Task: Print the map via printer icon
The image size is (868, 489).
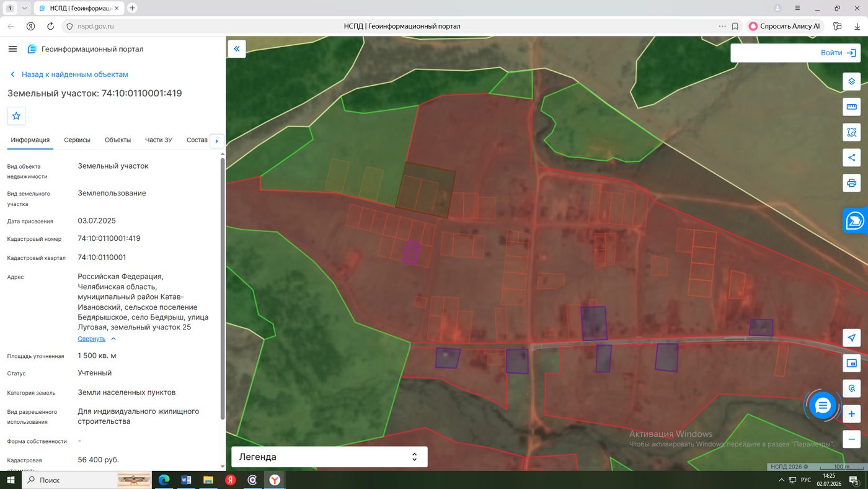Action: pyautogui.click(x=852, y=183)
